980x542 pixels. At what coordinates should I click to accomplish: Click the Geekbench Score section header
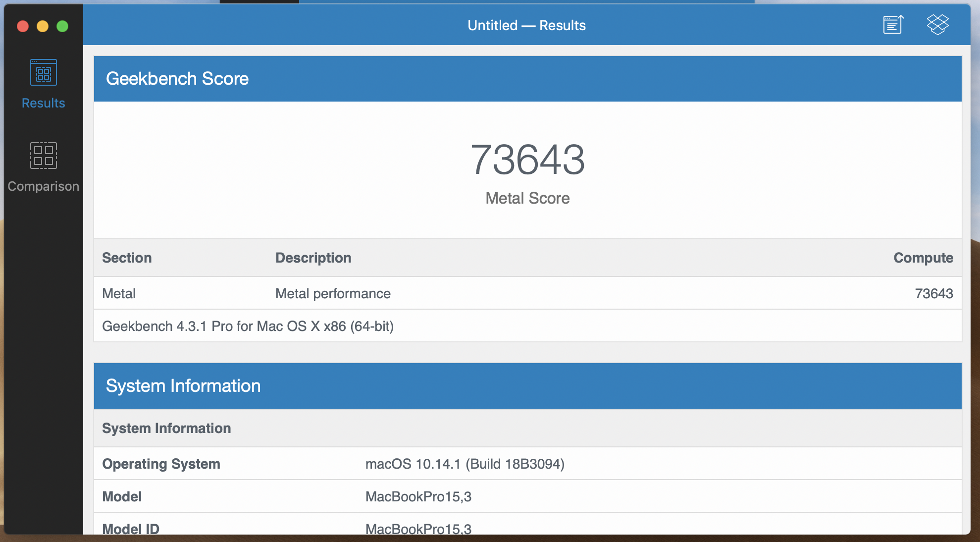177,79
